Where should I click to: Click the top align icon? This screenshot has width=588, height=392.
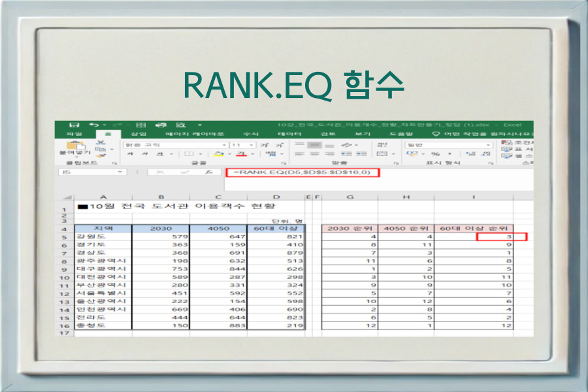(299, 145)
